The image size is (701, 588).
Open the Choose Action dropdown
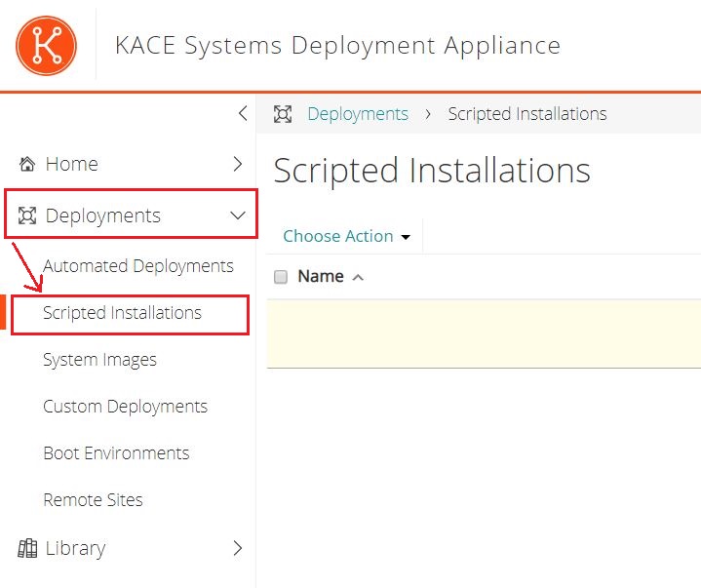click(x=346, y=236)
